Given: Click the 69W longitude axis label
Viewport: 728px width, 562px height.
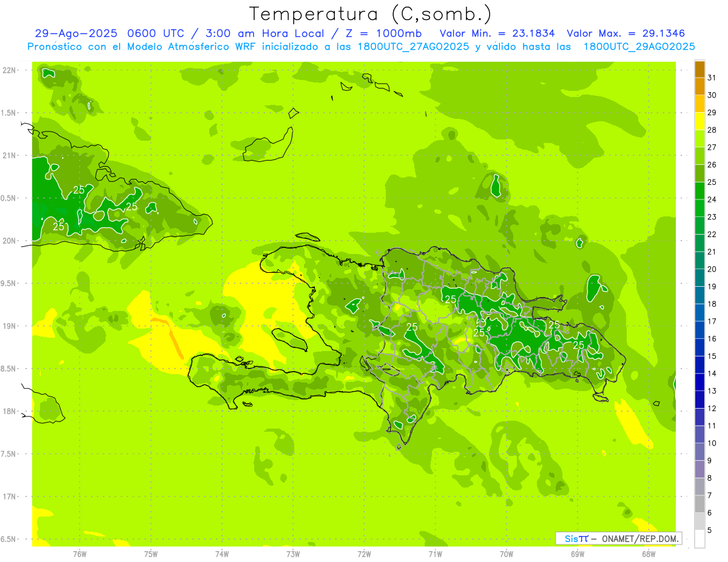Looking at the screenshot, I should pyautogui.click(x=578, y=554).
